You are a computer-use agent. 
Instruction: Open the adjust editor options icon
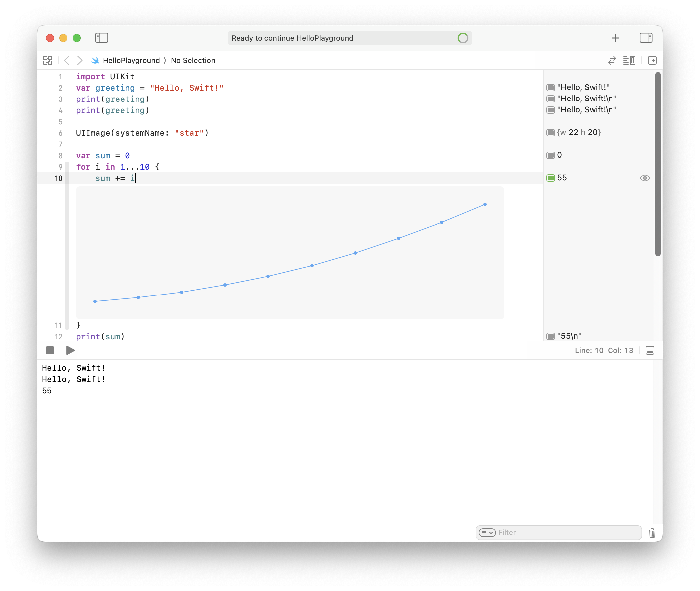629,60
